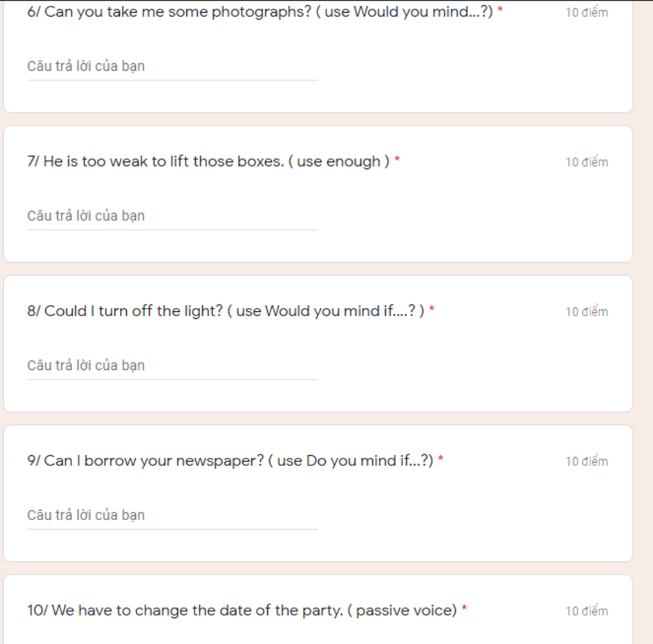This screenshot has width=653, height=644.
Task: Click the '10 điểm' score label on question 9
Action: pos(587,462)
